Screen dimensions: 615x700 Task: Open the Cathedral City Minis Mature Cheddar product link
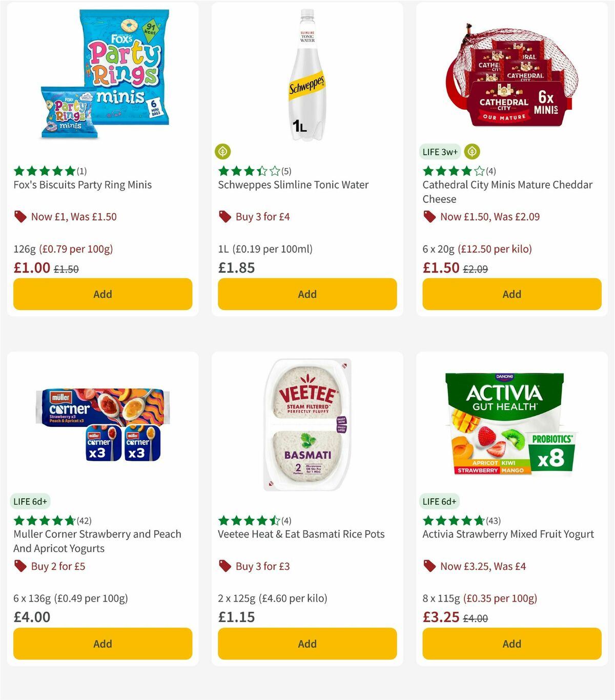(x=508, y=192)
